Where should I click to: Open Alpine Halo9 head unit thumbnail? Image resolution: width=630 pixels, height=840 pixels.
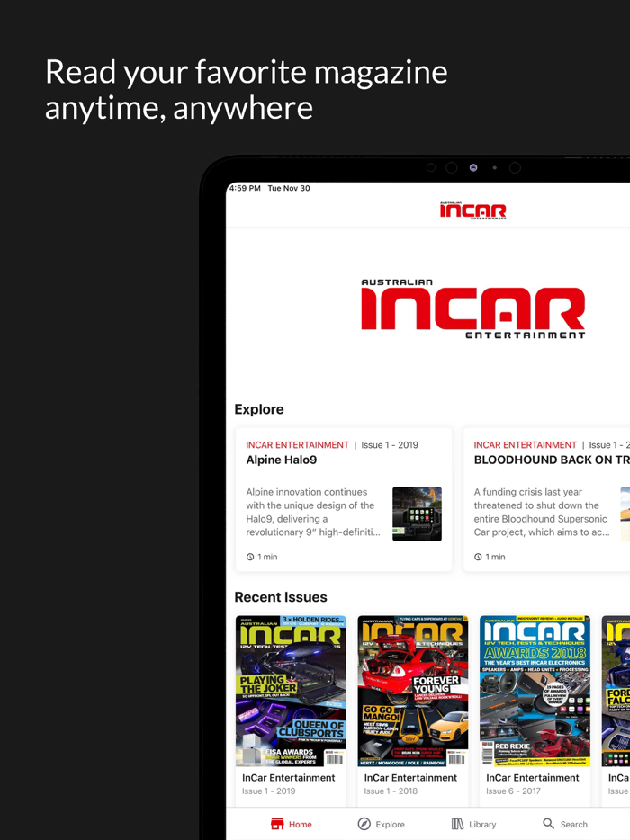point(417,514)
